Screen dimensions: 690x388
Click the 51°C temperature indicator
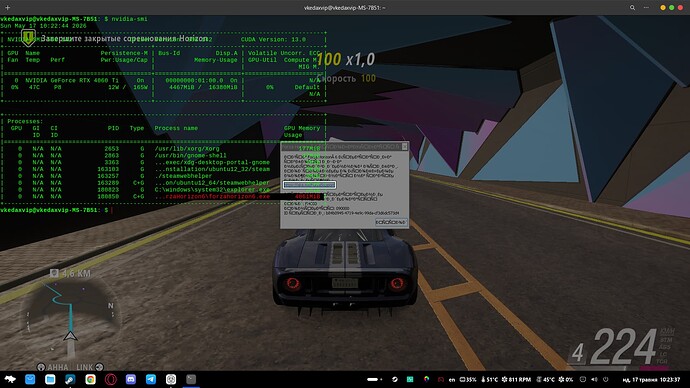pos(489,379)
